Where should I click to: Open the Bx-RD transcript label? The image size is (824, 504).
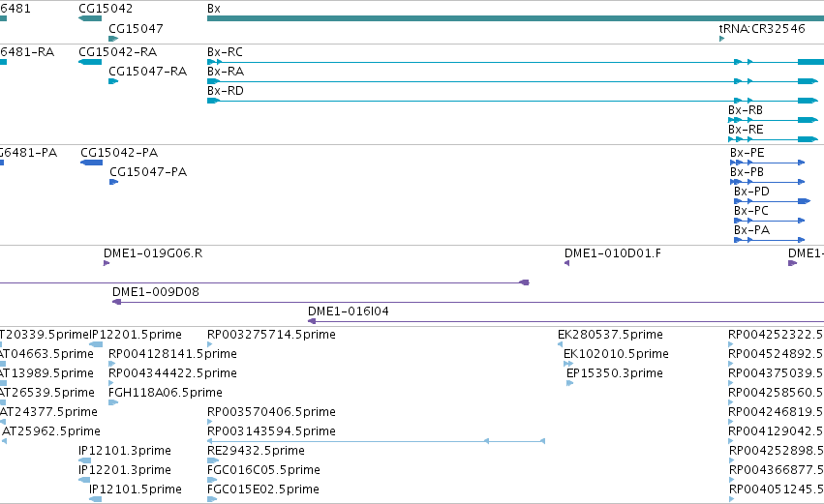tap(226, 91)
